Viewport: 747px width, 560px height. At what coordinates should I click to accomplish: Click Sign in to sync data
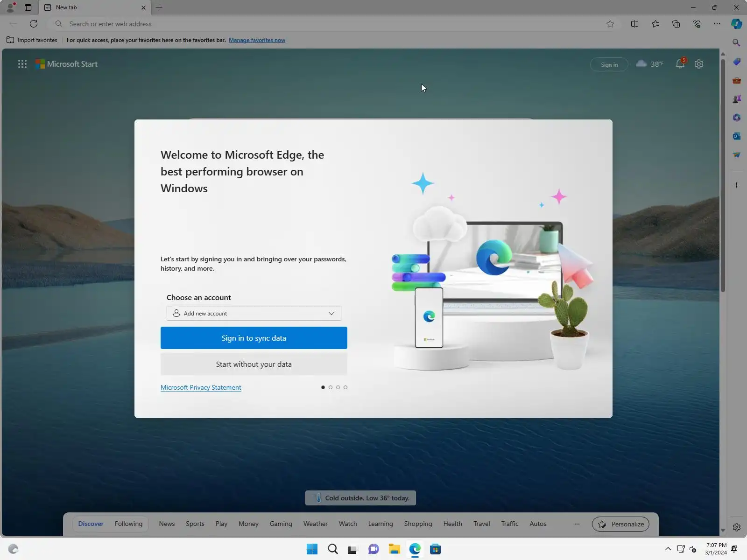[254, 338]
